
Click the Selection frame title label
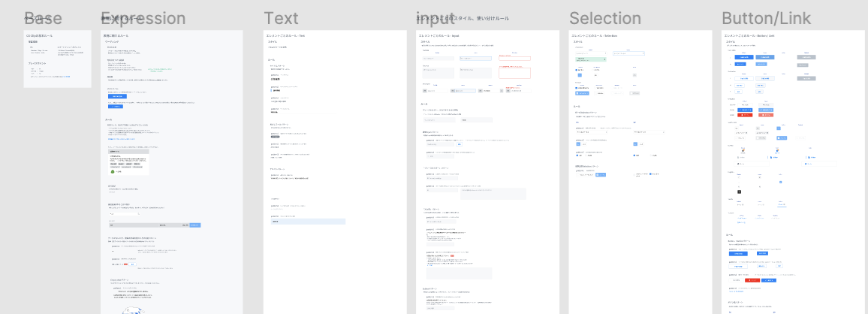click(604, 19)
